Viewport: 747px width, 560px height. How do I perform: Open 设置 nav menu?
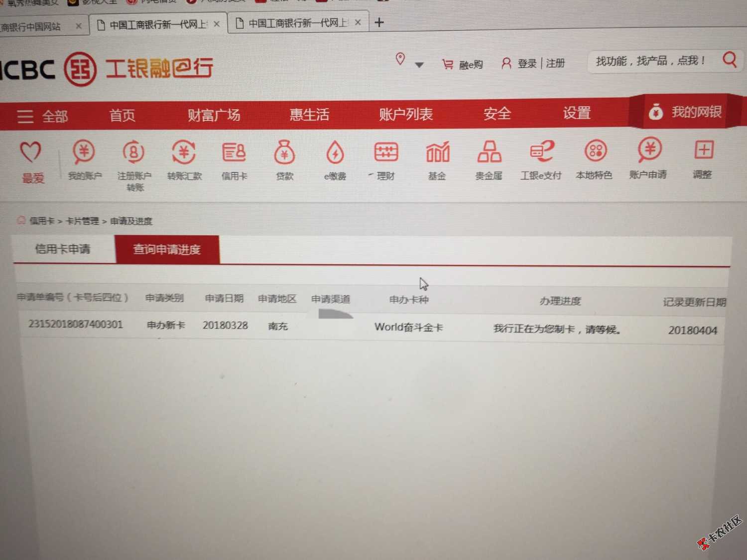click(x=577, y=112)
